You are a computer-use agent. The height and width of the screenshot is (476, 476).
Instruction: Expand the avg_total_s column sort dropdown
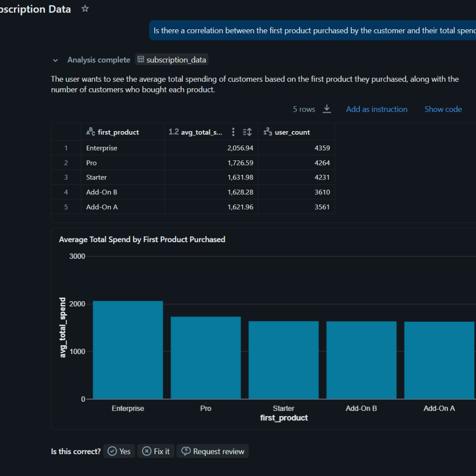(x=247, y=132)
